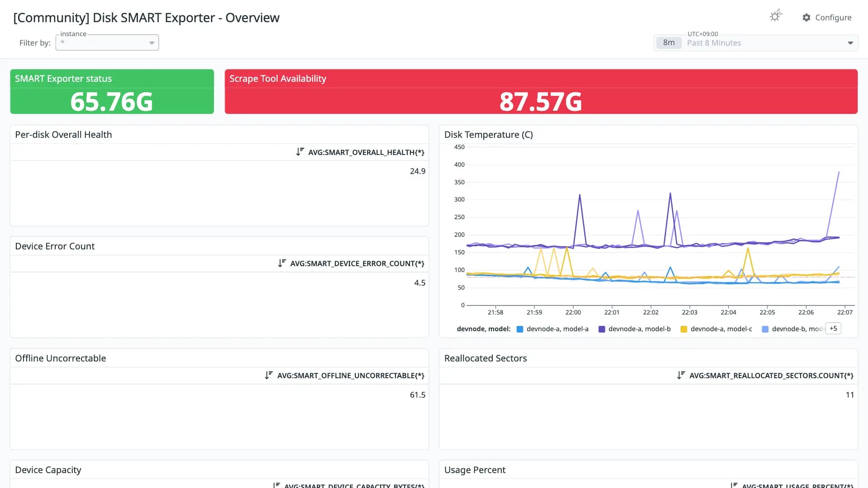Toggle devnode-a, model-c legend entry
Screen dimensions: 868x488
pos(717,329)
